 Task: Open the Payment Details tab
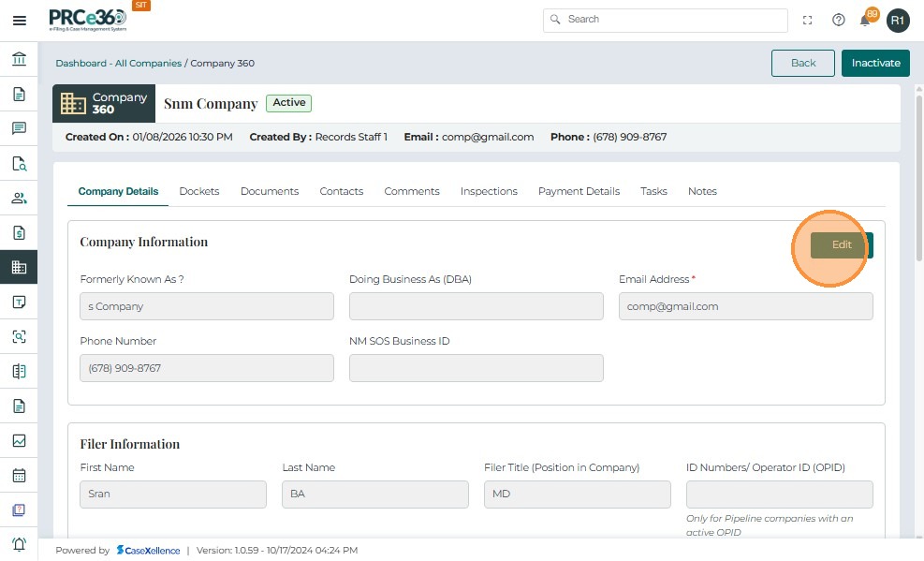[579, 191]
